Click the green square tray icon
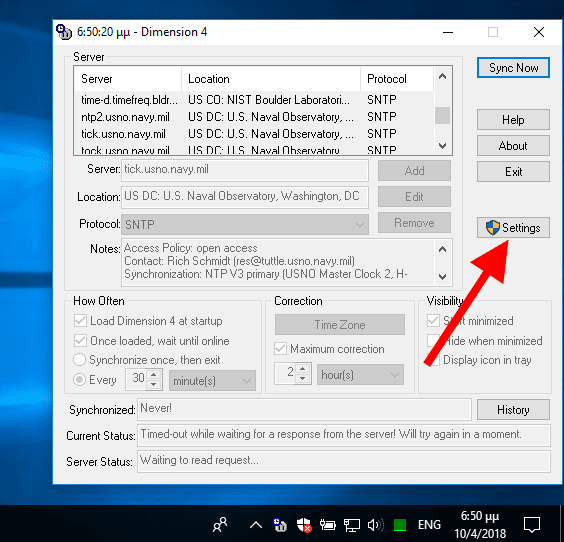This screenshot has width=564, height=542. click(400, 525)
